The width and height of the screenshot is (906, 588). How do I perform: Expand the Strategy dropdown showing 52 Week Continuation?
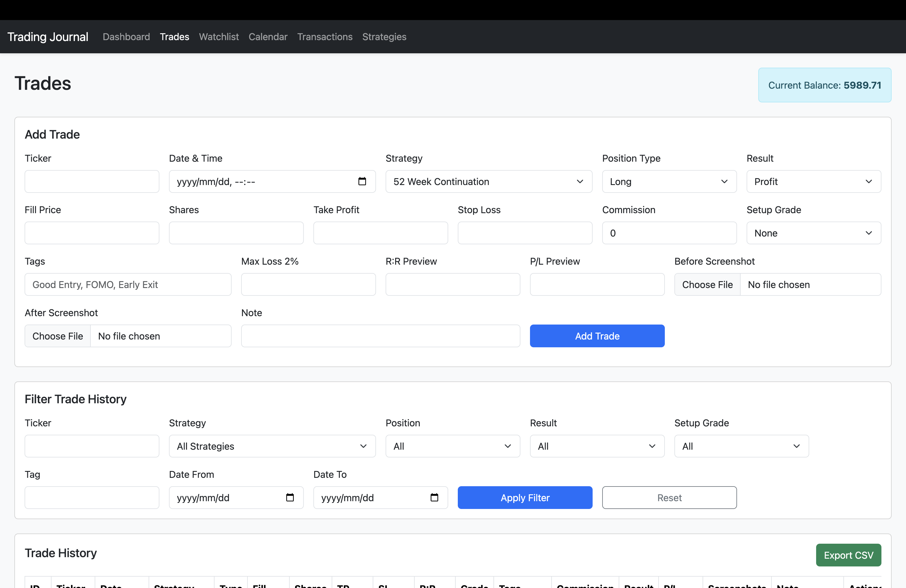489,181
